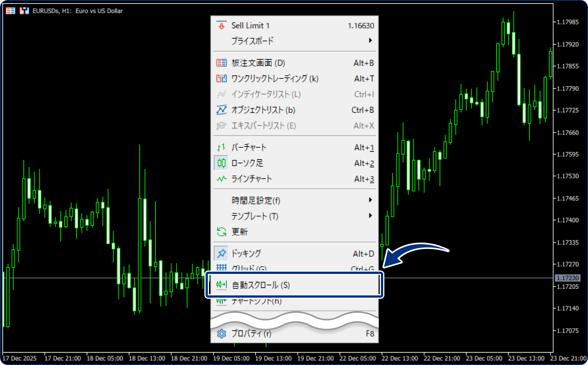
Task: Select the bar chart icon
Action: pyautogui.click(x=221, y=147)
